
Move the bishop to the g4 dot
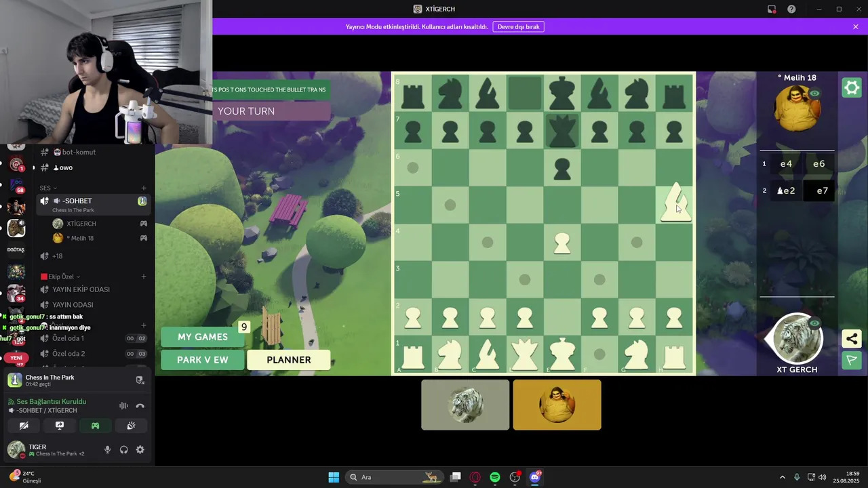[x=636, y=242]
